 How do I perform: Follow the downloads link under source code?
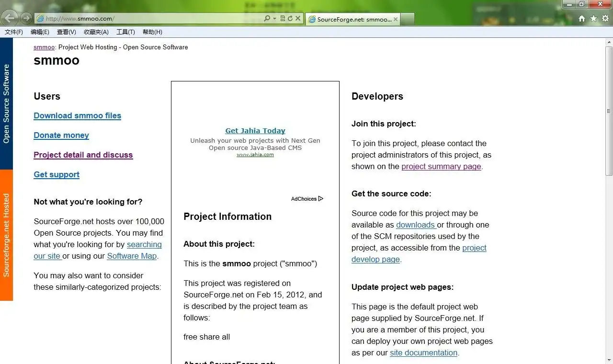[416, 225]
